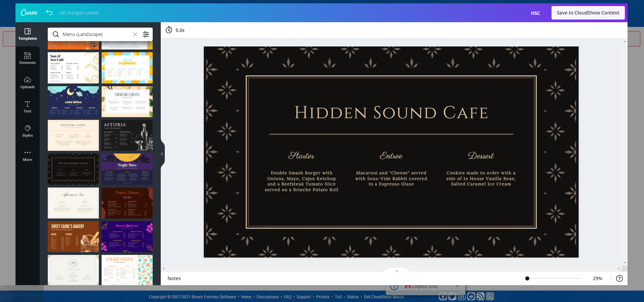Viewport: 644px width, 302px height.
Task: Collapse the templates side panel
Action: [162, 154]
